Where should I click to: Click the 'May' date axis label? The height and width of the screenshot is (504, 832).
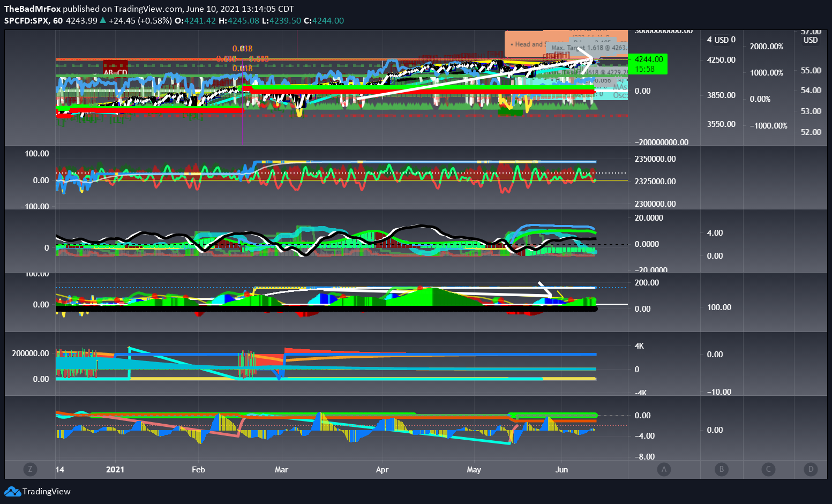pos(474,469)
